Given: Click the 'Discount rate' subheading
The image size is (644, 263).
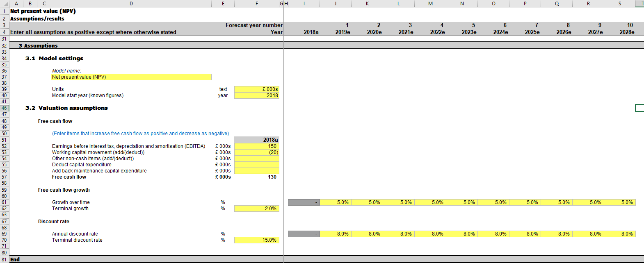Looking at the screenshot, I should (x=54, y=222).
